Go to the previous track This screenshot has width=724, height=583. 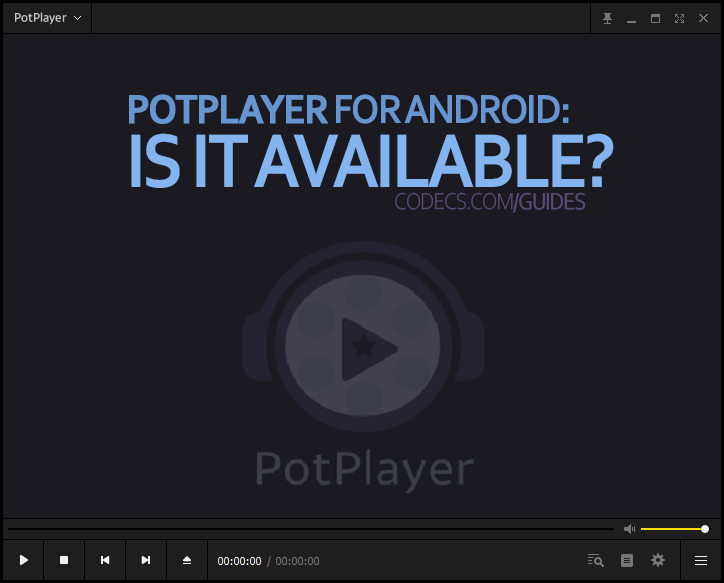pyautogui.click(x=105, y=560)
